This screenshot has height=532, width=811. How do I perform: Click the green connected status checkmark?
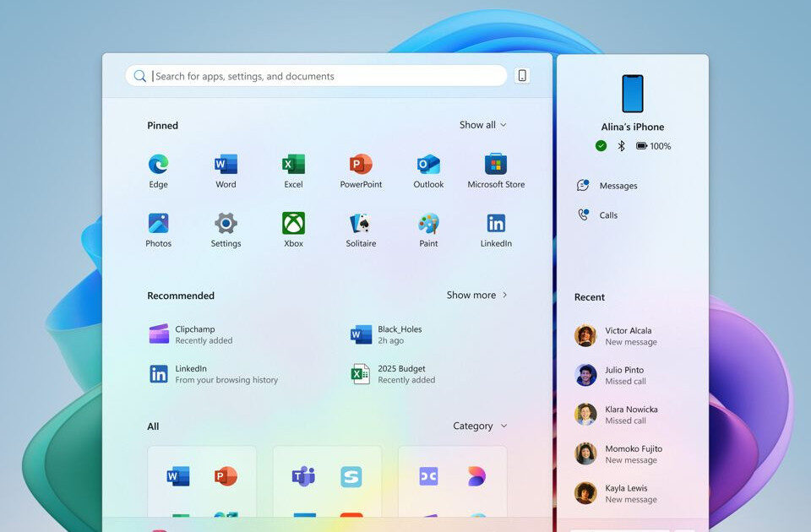click(601, 146)
